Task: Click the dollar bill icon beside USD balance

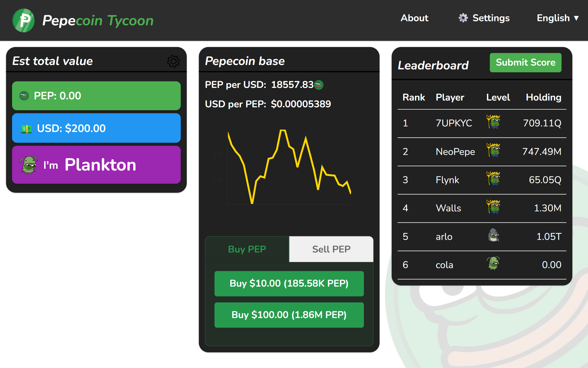Action: (x=26, y=129)
